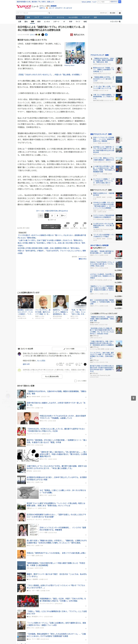Viewport: 138px width, 644px height.
Task: Dismiss the ファンもブチギレ recommended article
Action: coord(50,318)
